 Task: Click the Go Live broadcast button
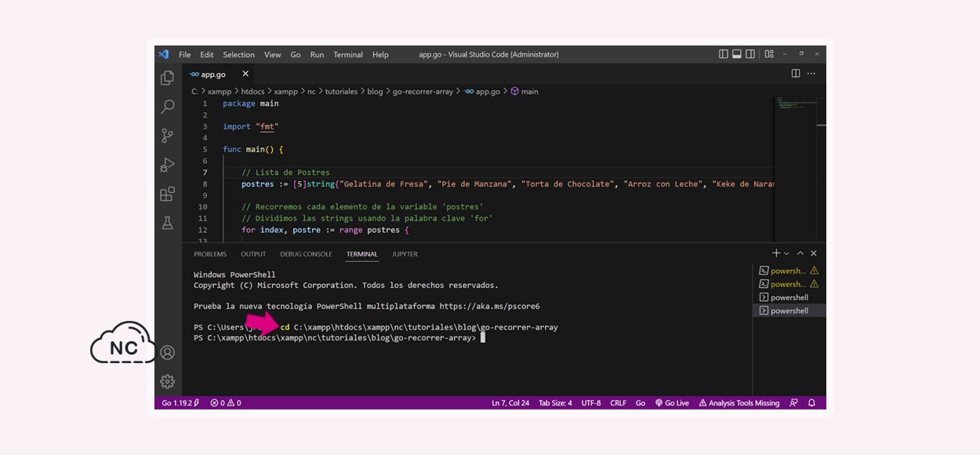click(672, 402)
